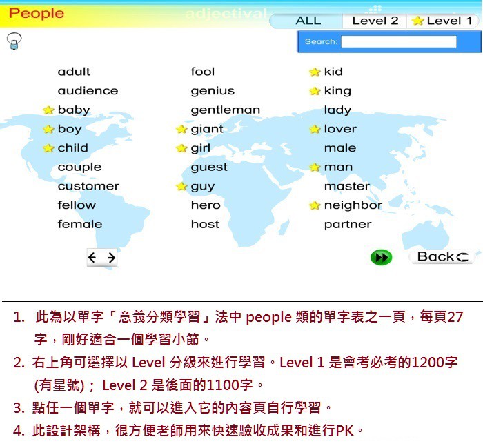Open the word 'gentleman'

(x=225, y=110)
